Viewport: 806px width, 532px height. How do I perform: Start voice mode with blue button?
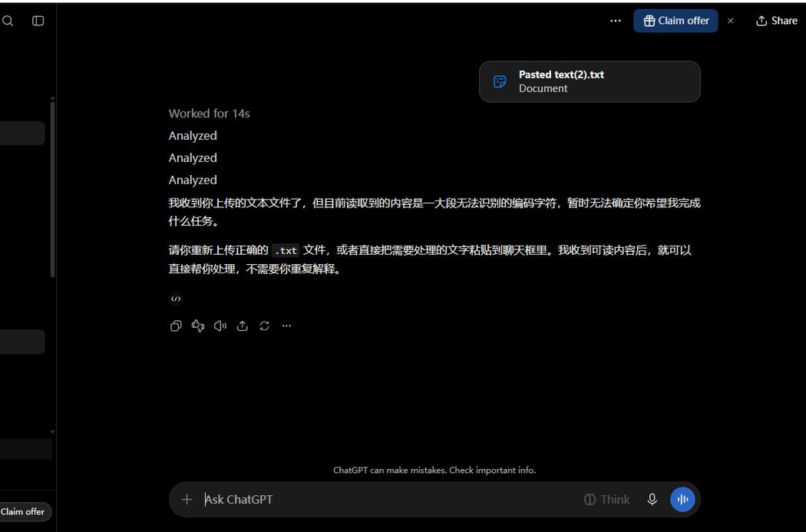(682, 499)
